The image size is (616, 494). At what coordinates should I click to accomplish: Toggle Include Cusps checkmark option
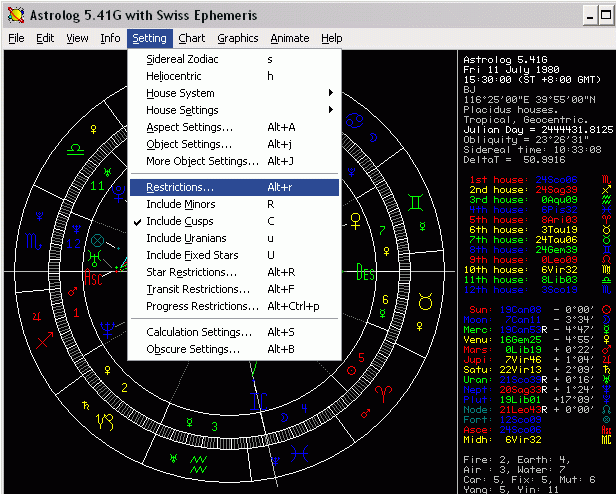(x=234, y=221)
